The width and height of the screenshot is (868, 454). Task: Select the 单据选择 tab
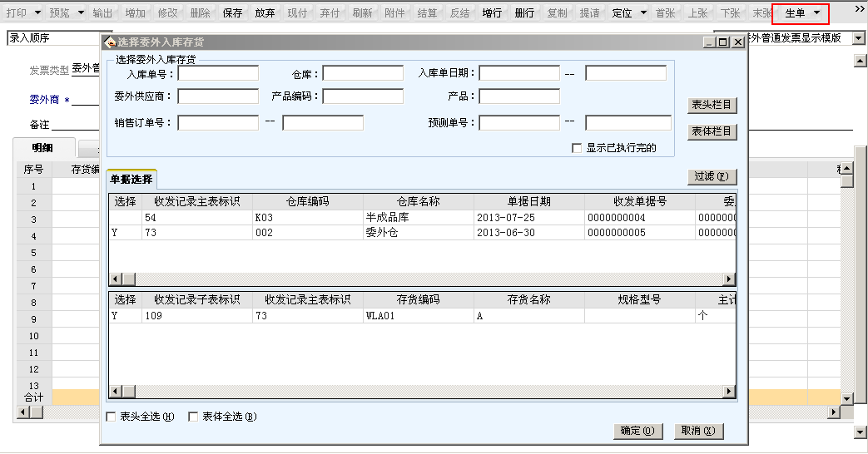(131, 179)
